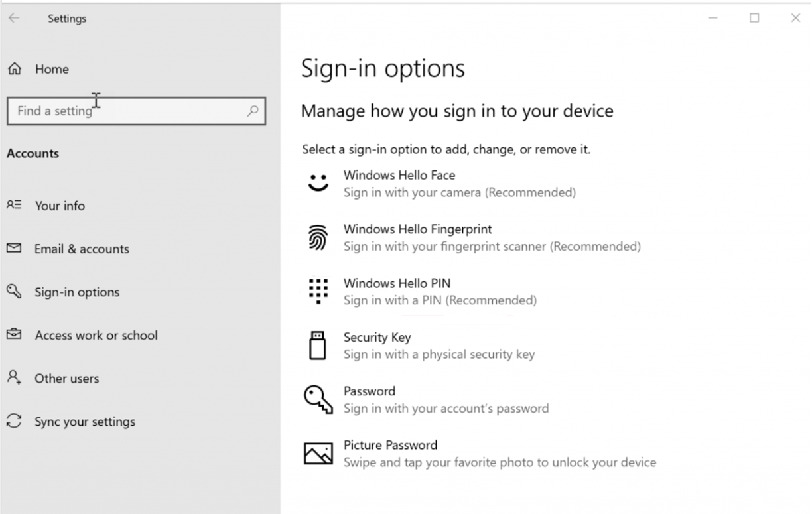Select the Password key icon

[318, 399]
